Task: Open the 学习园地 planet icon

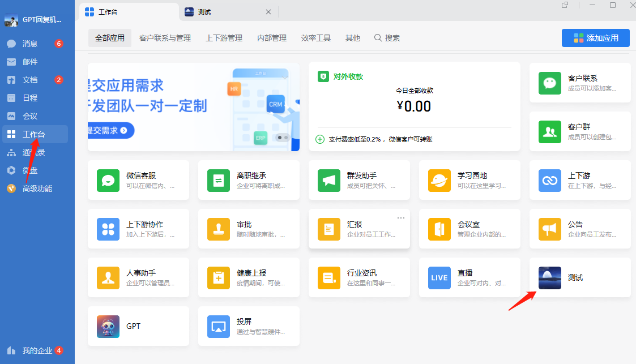Action: tap(439, 180)
